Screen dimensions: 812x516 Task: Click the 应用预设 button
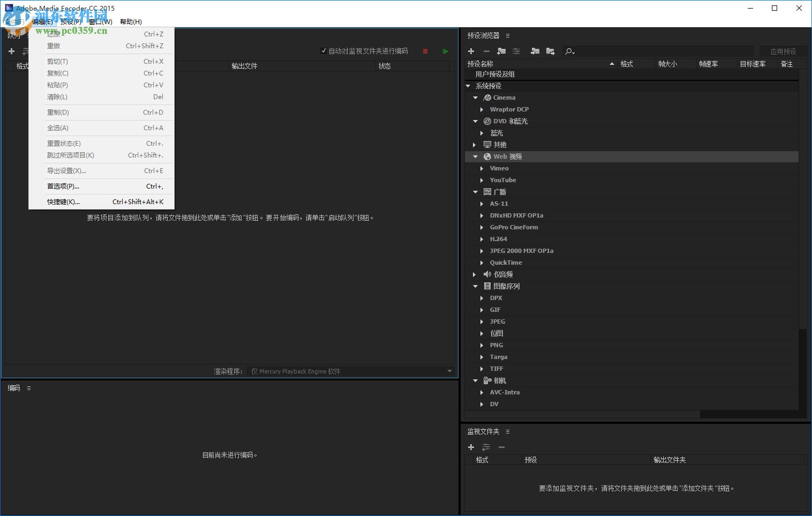pos(783,51)
